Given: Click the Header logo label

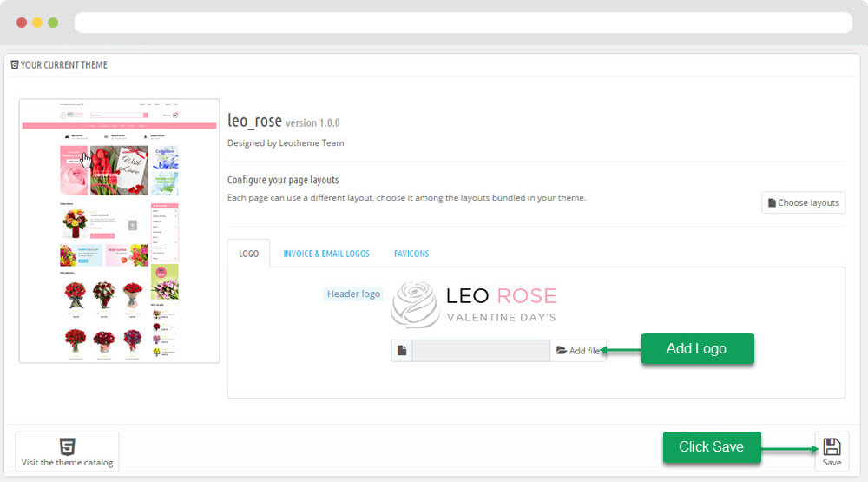Looking at the screenshot, I should tap(353, 294).
